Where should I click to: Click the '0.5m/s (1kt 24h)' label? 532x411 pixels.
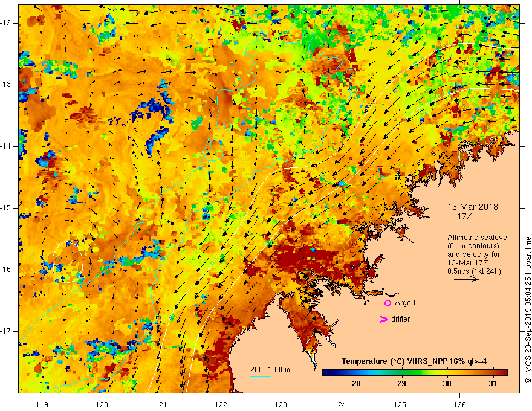click(x=474, y=271)
